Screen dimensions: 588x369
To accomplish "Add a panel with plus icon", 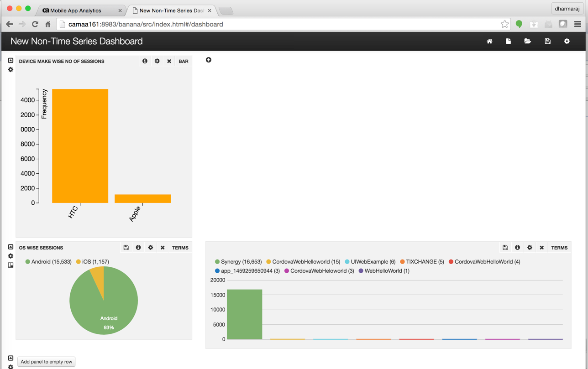I will point(209,60).
